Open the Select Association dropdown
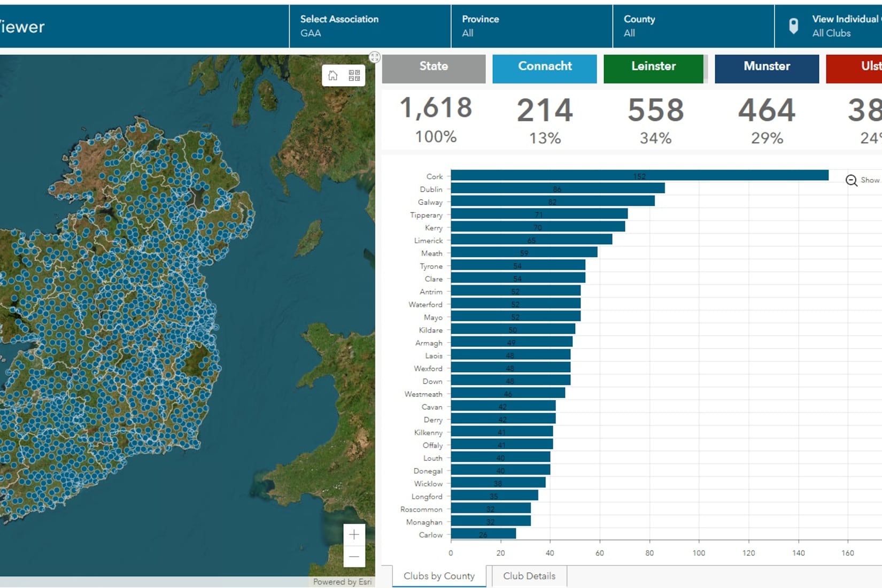Image resolution: width=882 pixels, height=588 pixels. (x=369, y=26)
